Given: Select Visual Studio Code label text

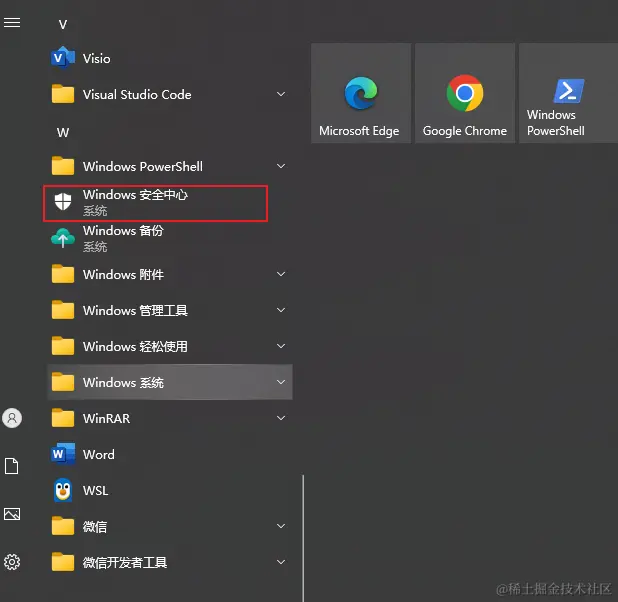Looking at the screenshot, I should click(x=137, y=95).
